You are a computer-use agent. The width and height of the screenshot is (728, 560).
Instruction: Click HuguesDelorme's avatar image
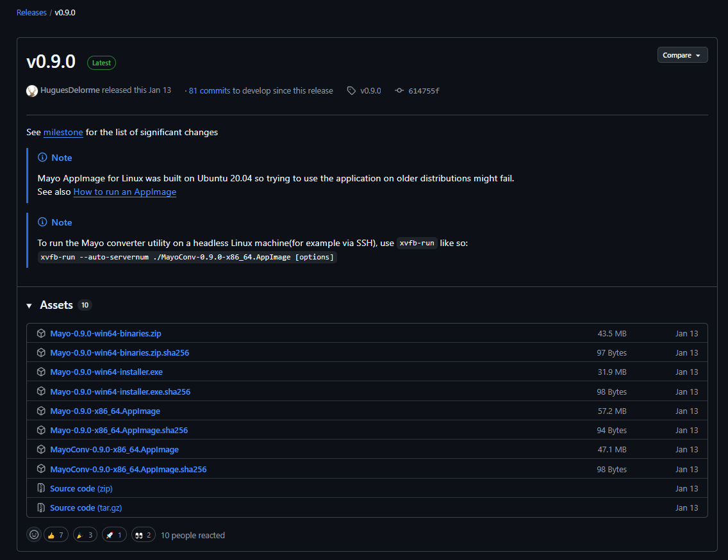click(32, 90)
